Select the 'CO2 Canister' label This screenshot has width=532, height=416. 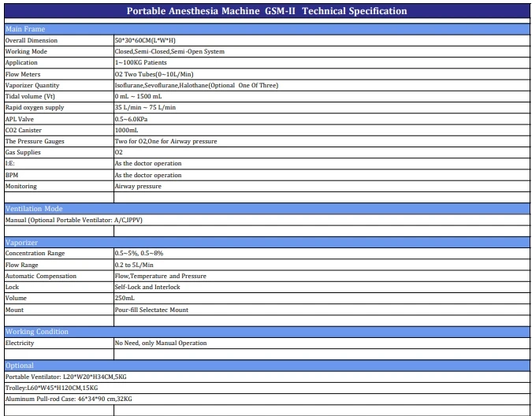[x=24, y=130]
